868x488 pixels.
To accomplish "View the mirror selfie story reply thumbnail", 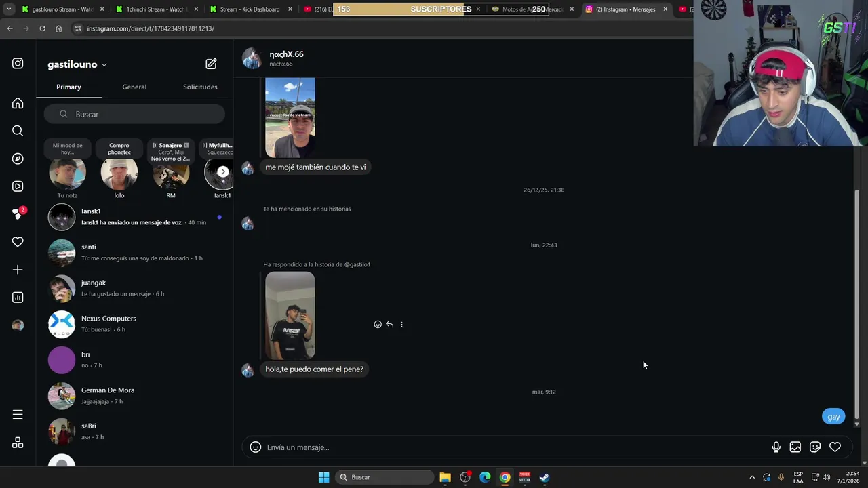I will pyautogui.click(x=290, y=316).
